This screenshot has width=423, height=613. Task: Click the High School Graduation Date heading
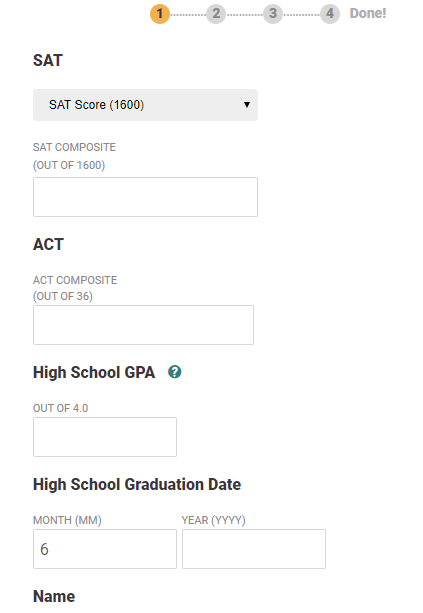pyautogui.click(x=137, y=484)
